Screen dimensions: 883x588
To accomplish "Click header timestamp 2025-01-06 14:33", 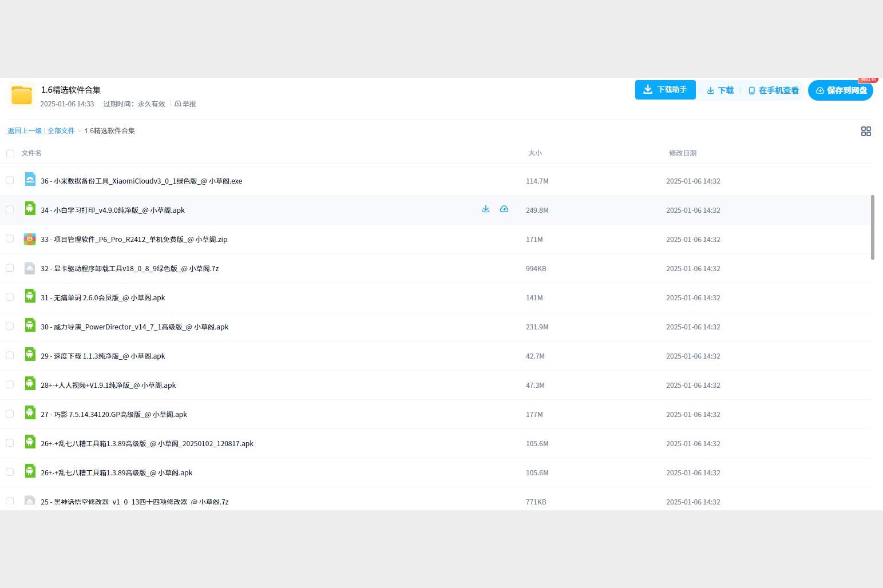I will pyautogui.click(x=67, y=104).
